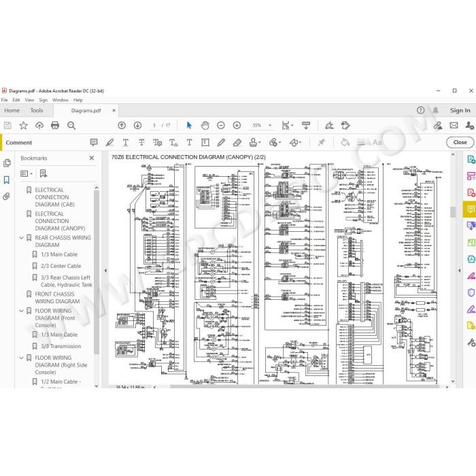Switch to the Home tab
Screen dimensions: 476x476
12,110
